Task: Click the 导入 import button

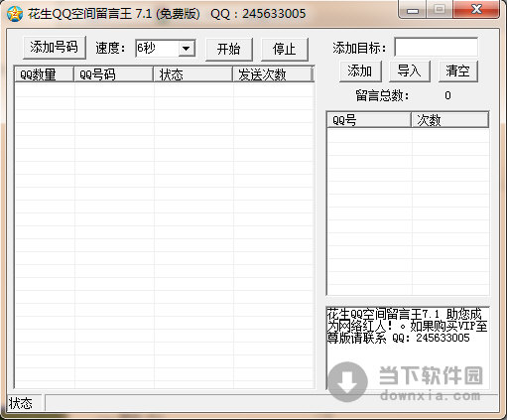Action: (409, 70)
